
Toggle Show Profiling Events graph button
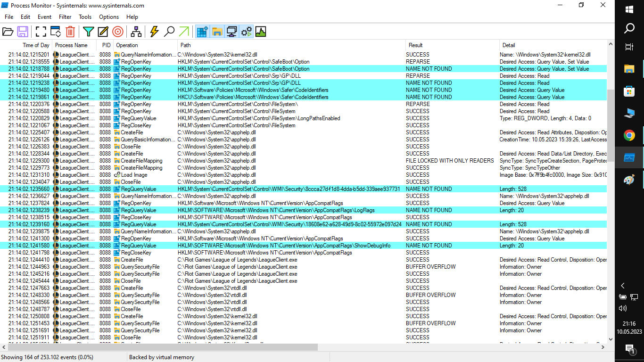coord(261,32)
